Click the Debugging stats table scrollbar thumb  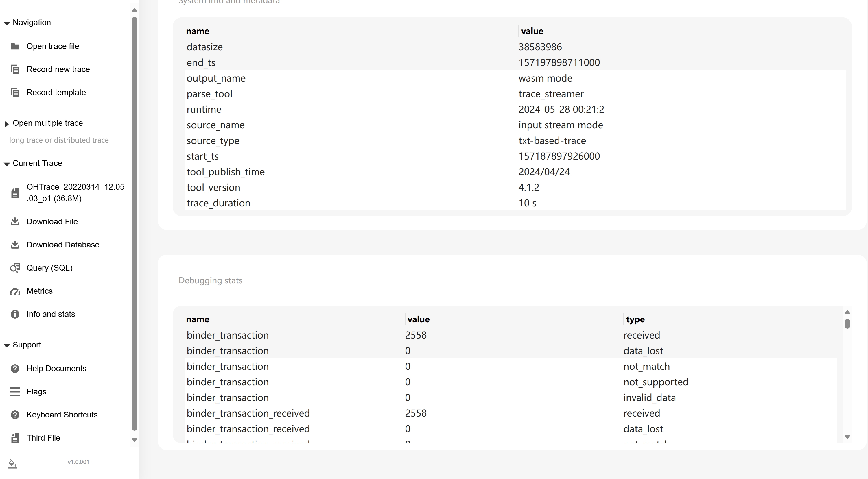[x=847, y=324]
